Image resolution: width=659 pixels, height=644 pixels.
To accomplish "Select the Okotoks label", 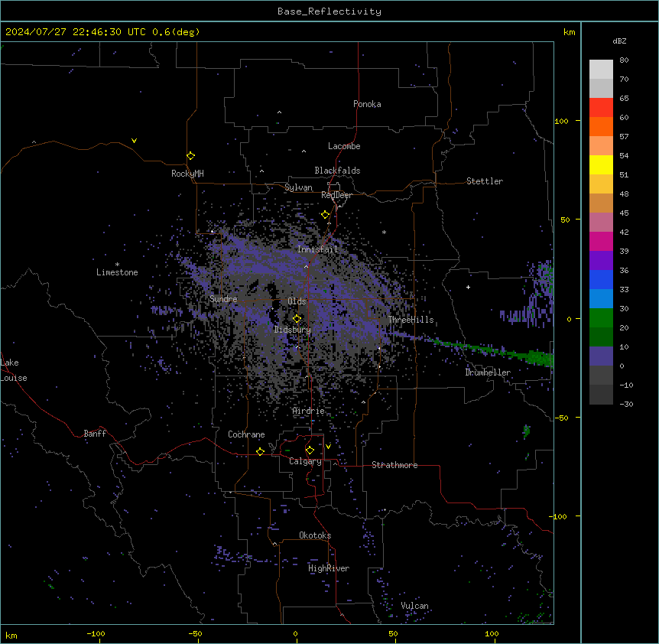I will pyautogui.click(x=315, y=535).
